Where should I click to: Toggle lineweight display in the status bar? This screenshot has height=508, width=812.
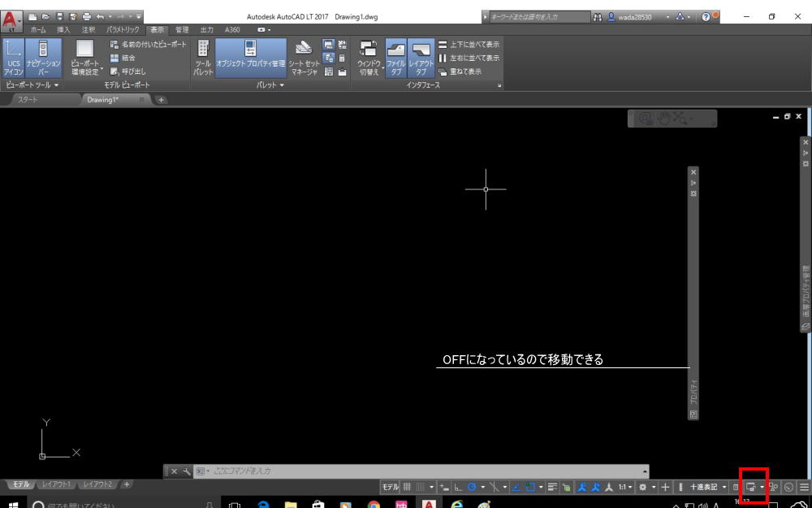click(x=552, y=487)
